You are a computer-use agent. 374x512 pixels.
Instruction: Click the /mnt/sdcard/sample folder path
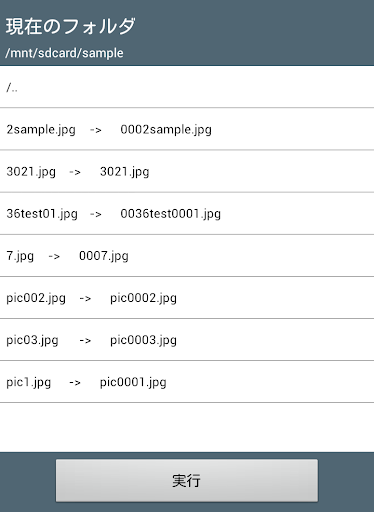(x=64, y=53)
